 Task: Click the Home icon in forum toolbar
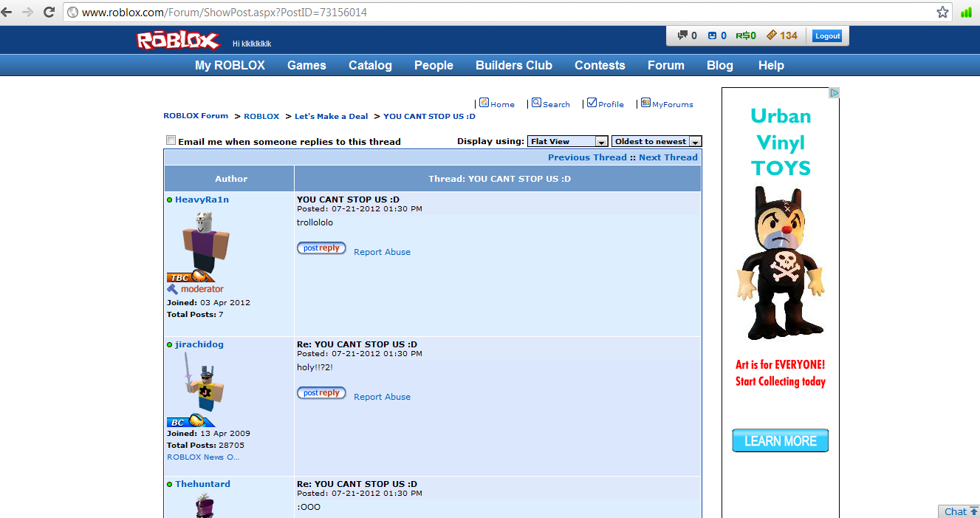coord(484,103)
